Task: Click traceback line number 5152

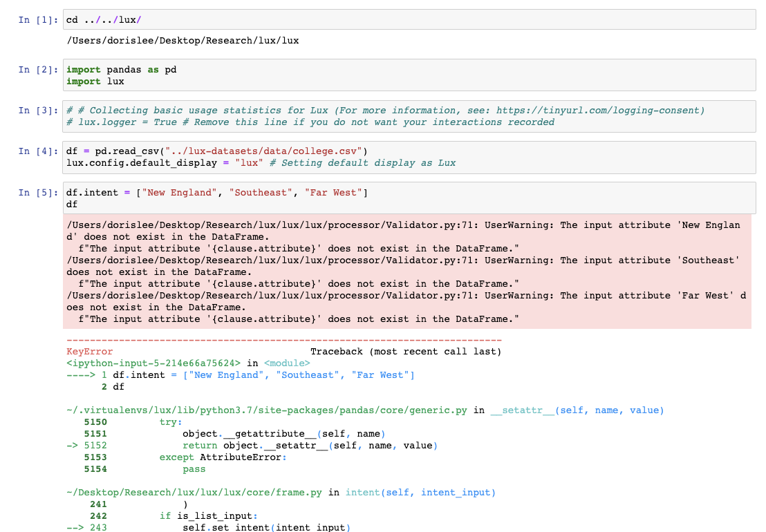Action: (95, 446)
